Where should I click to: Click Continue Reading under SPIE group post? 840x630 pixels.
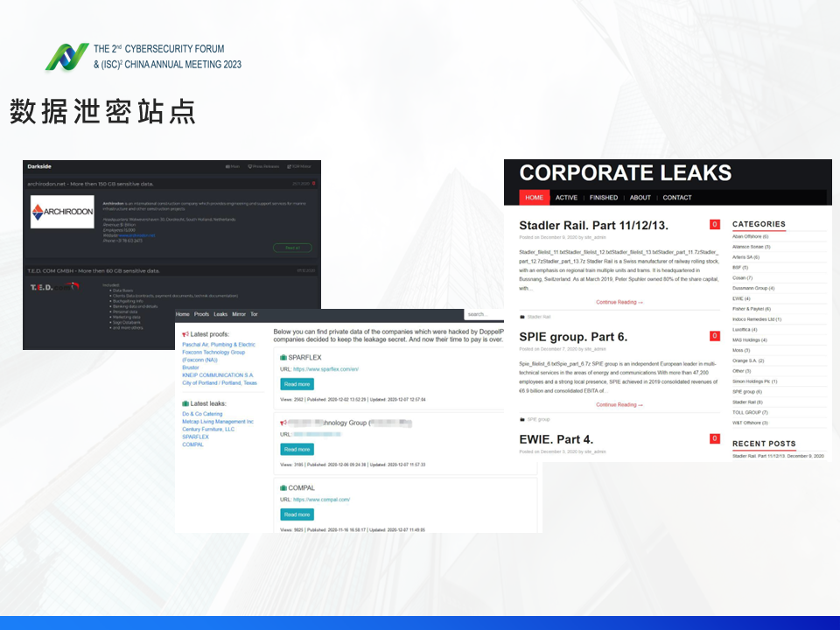[x=619, y=405]
